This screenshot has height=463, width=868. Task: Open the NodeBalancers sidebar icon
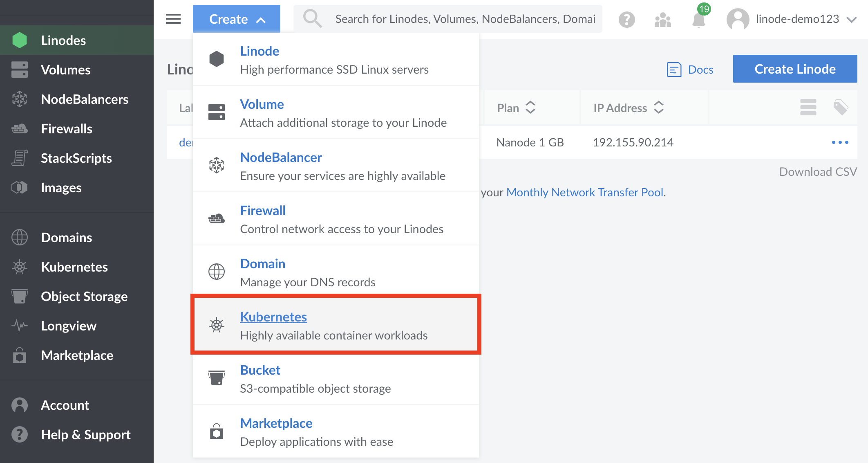[x=19, y=99]
